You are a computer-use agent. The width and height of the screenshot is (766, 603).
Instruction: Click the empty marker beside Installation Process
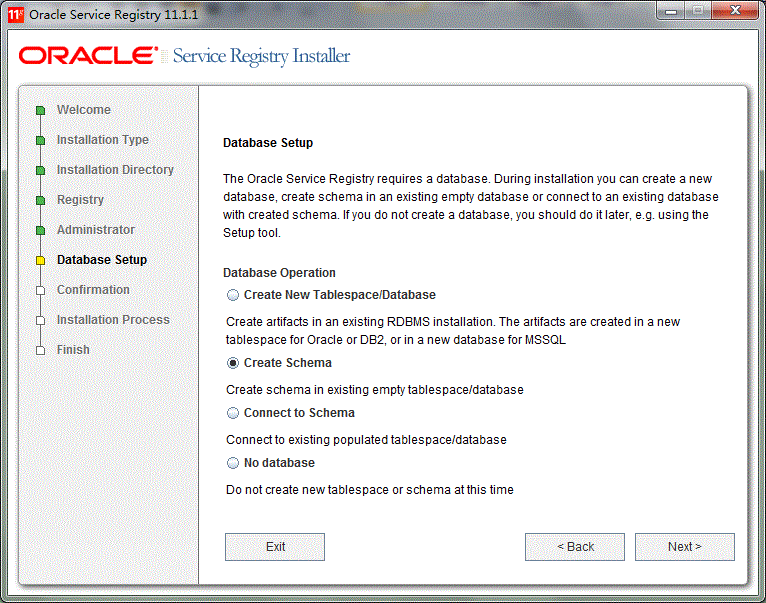point(41,321)
